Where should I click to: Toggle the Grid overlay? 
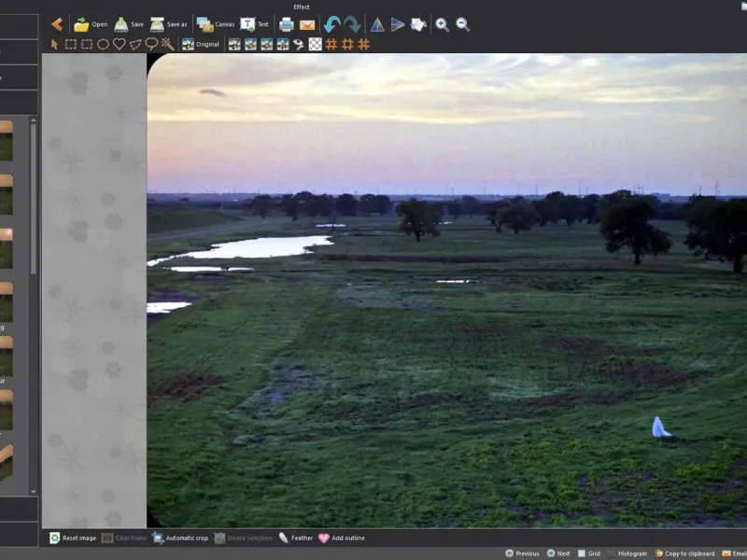coord(588,553)
